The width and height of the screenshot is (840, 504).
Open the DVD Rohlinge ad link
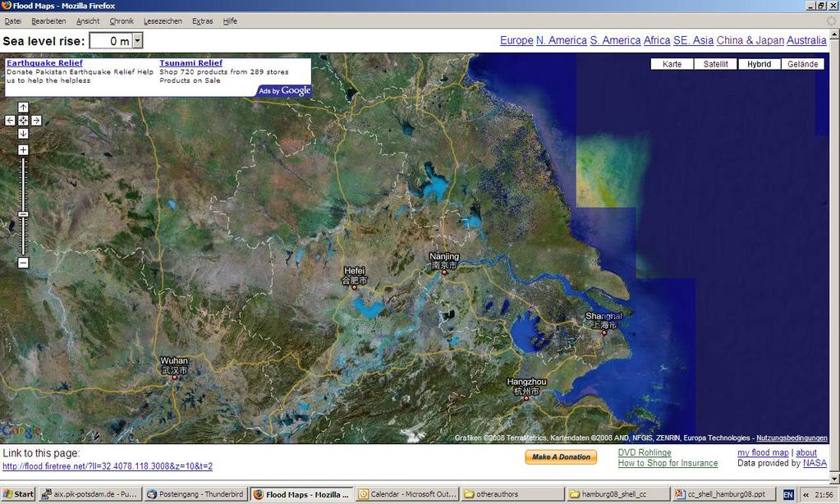tap(645, 452)
